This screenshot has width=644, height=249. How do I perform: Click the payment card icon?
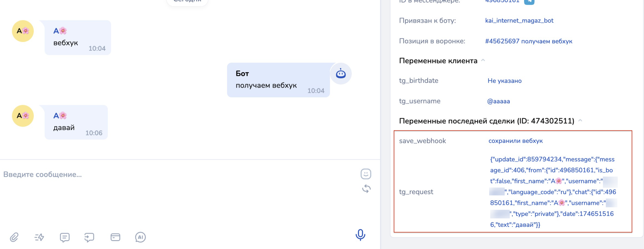[115, 237]
